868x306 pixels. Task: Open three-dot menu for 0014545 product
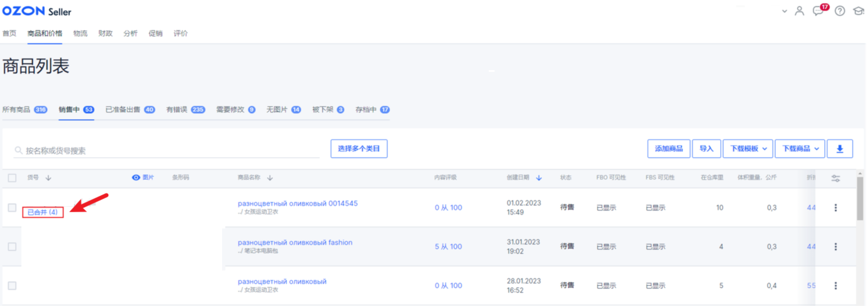(836, 208)
